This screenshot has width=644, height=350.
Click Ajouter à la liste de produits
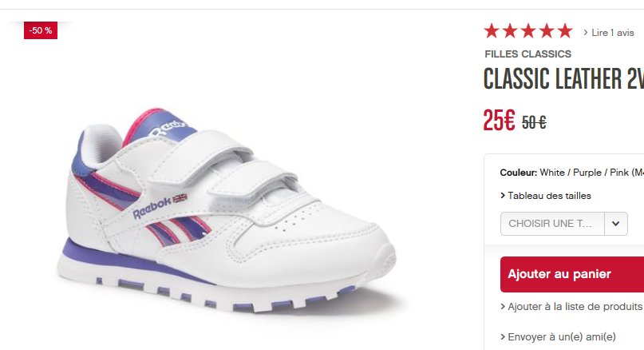coord(575,307)
